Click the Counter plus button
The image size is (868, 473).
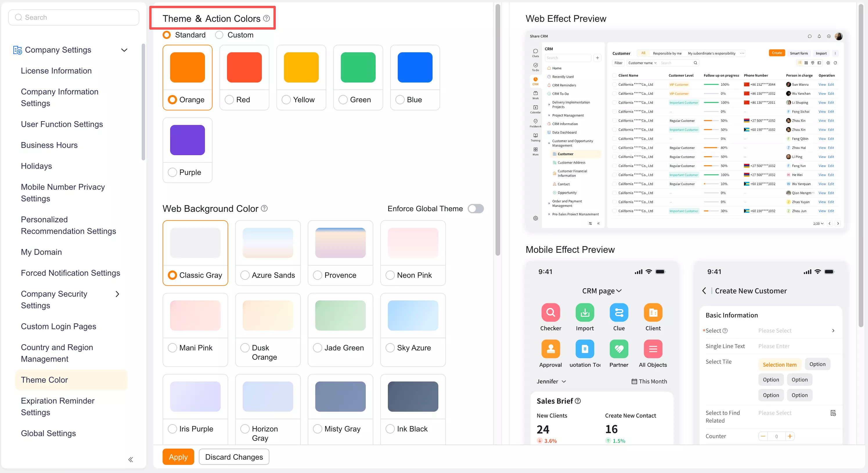[790, 436]
